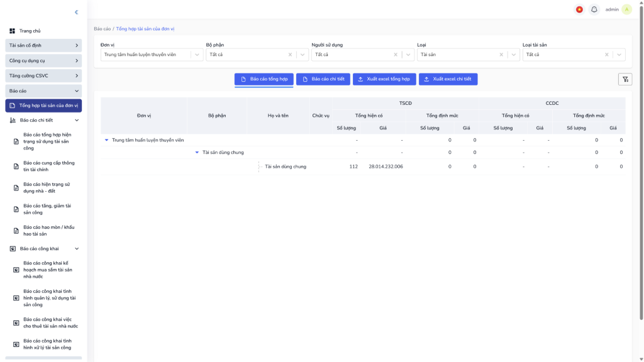Collapse the sidebar with the double-chevron icon
644x362 pixels.
[77, 12]
